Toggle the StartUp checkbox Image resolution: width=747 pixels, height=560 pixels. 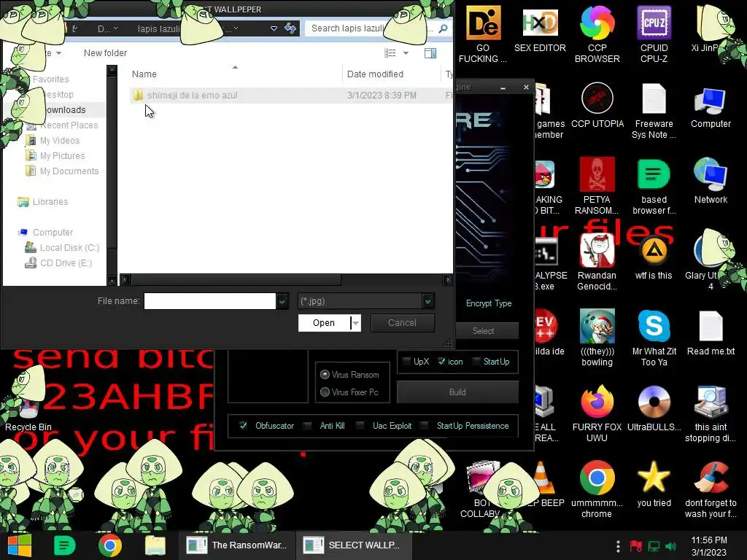[476, 362]
